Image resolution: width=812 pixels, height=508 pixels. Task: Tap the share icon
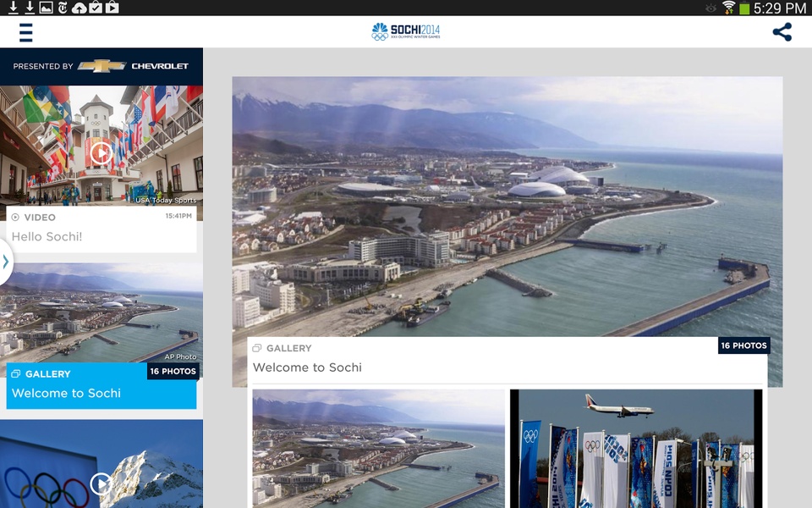coord(782,32)
